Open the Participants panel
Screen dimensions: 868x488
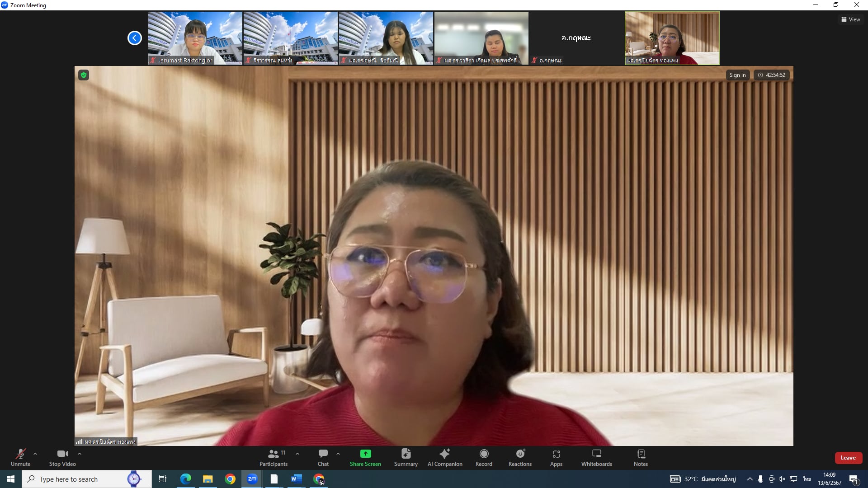click(273, 457)
